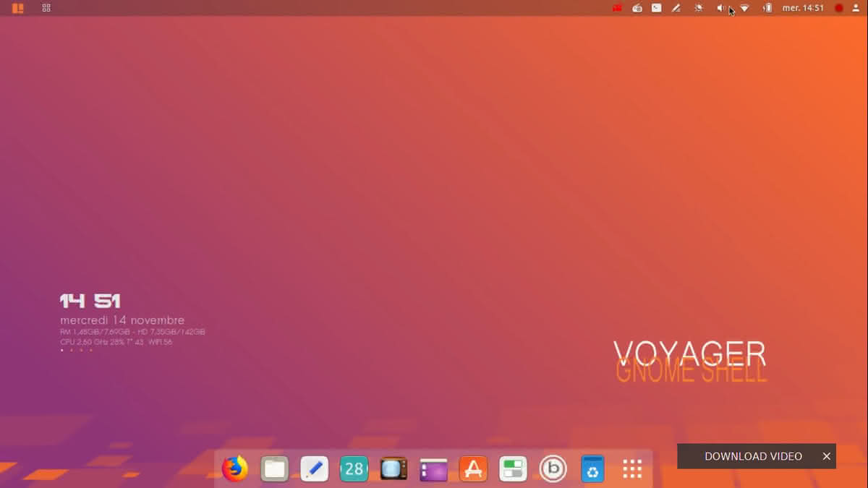
Task: Open the text editor pencil icon
Action: 315,469
